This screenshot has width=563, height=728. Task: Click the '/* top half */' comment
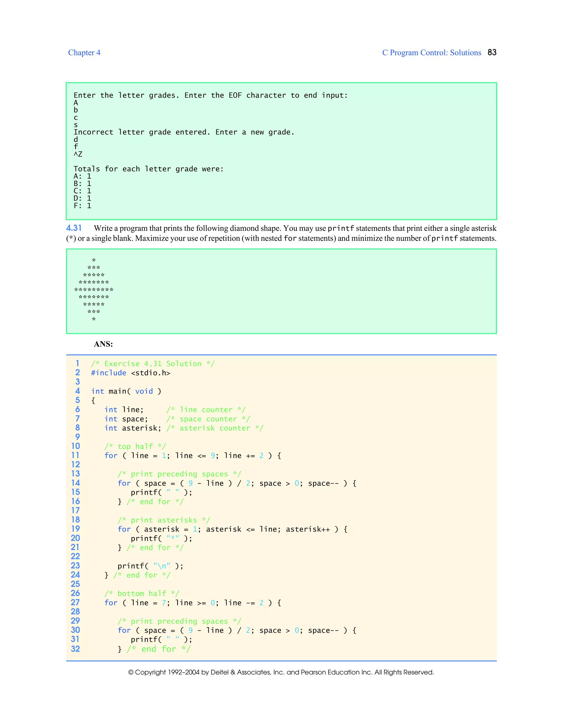click(x=135, y=446)
